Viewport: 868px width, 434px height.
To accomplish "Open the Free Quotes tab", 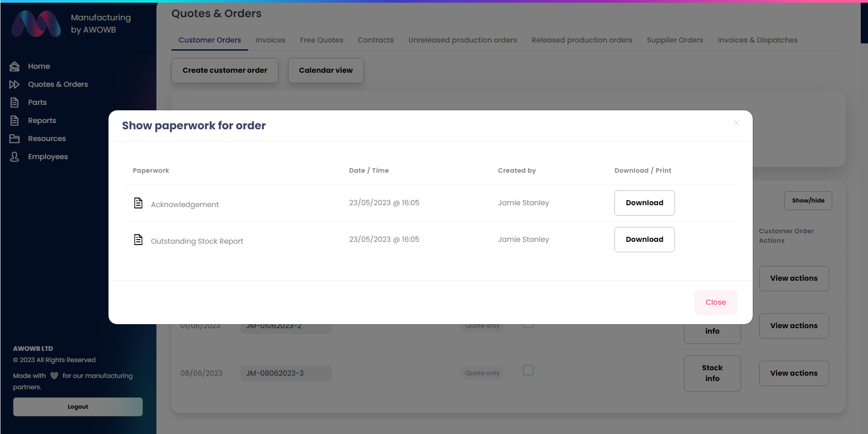I will pyautogui.click(x=321, y=40).
